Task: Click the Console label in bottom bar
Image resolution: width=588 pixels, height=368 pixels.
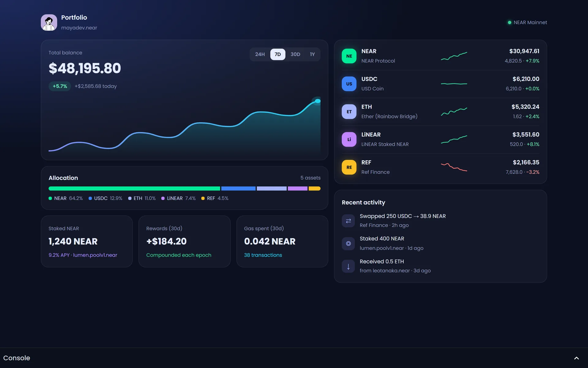Action: (17, 358)
